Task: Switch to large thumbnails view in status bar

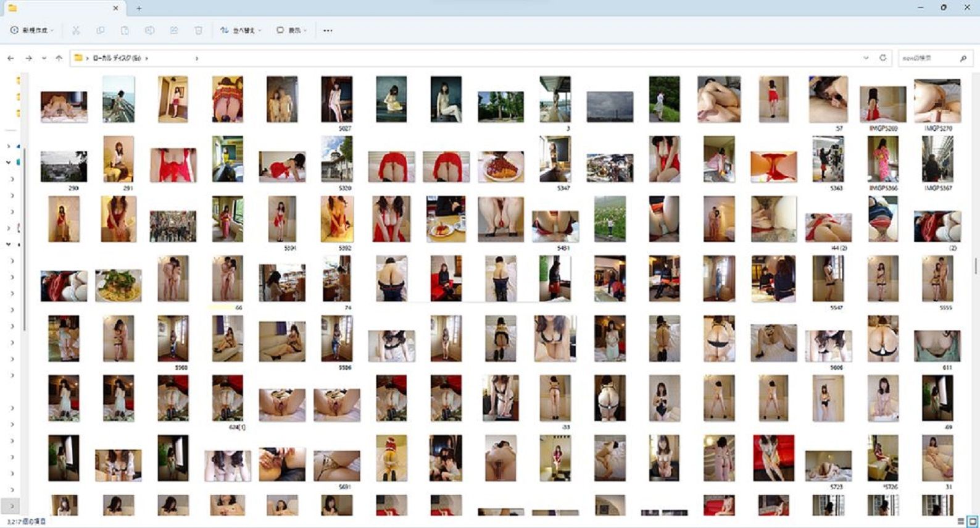Action: tap(972, 522)
